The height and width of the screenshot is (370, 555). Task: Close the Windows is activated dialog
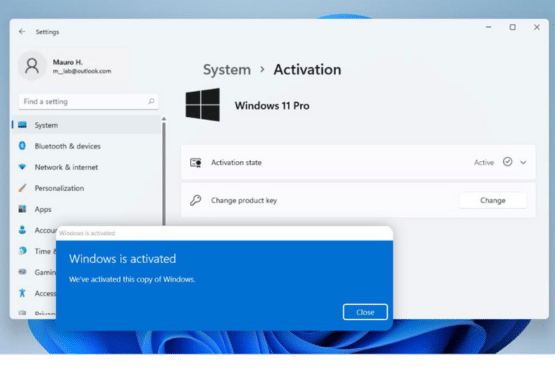point(365,312)
